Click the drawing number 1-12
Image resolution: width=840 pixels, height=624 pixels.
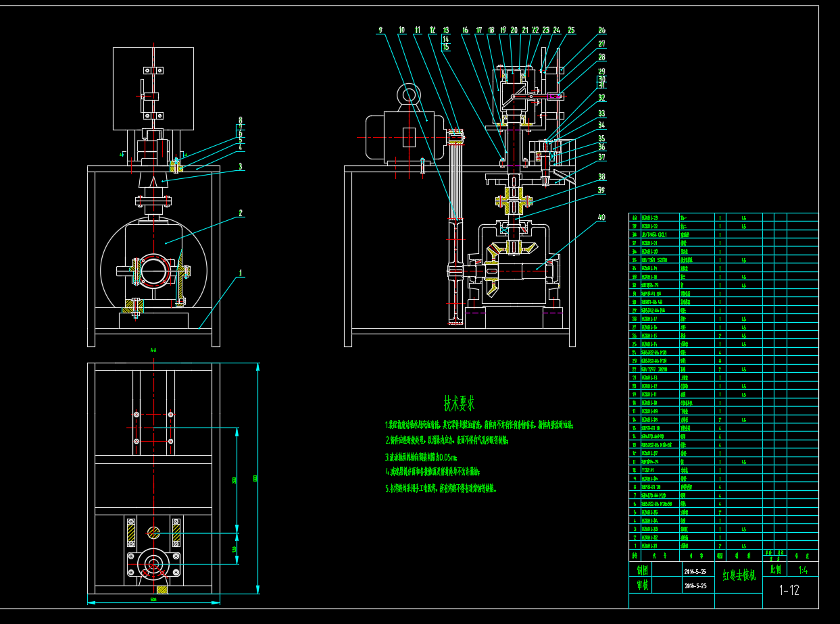coord(789,590)
